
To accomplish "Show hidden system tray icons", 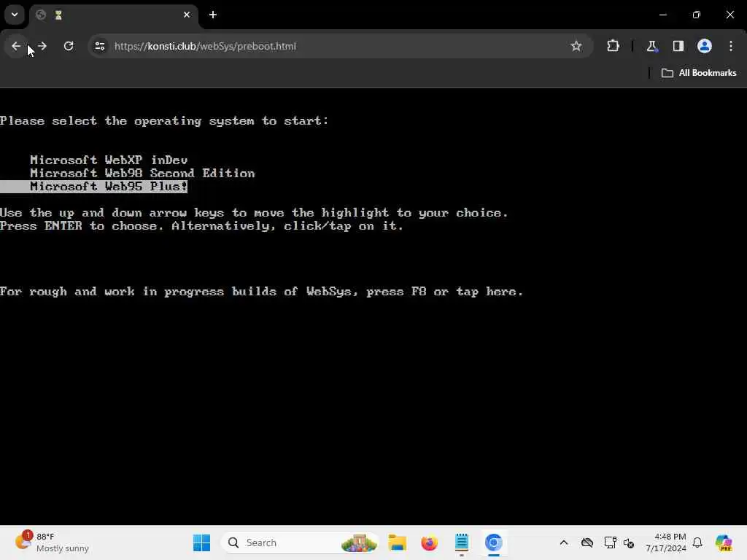I will (564, 542).
